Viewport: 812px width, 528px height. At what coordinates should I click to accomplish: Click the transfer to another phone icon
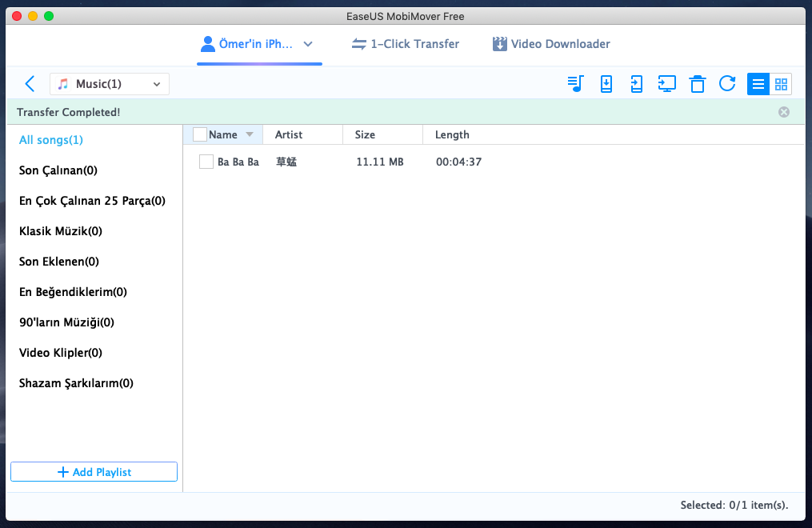click(636, 84)
